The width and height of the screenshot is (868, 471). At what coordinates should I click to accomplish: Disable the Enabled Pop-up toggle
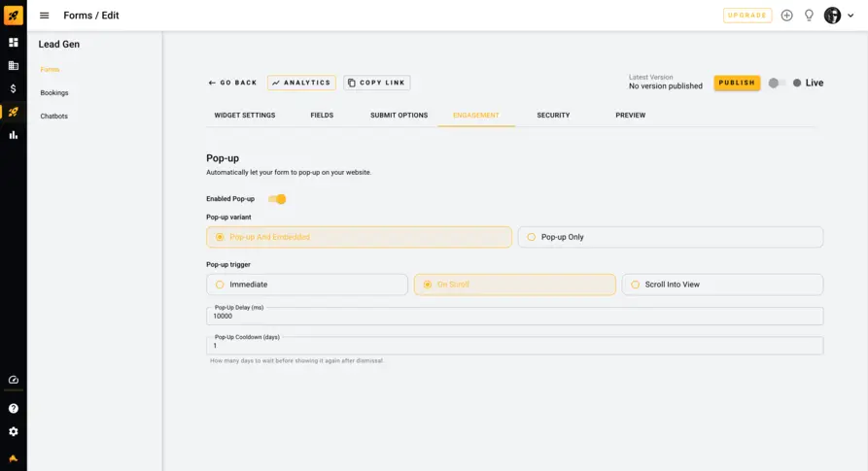pos(277,199)
